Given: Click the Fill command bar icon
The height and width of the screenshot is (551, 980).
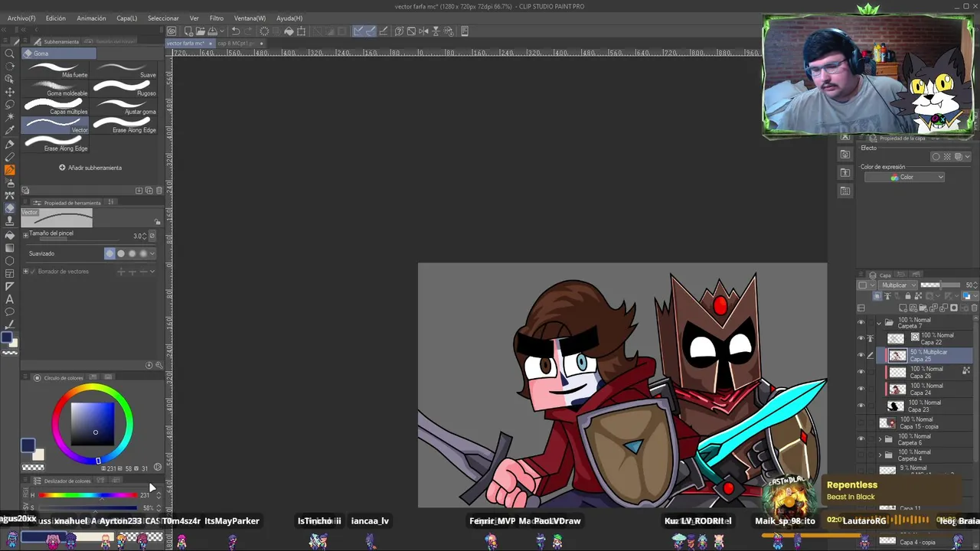Looking at the screenshot, I should 289,31.
